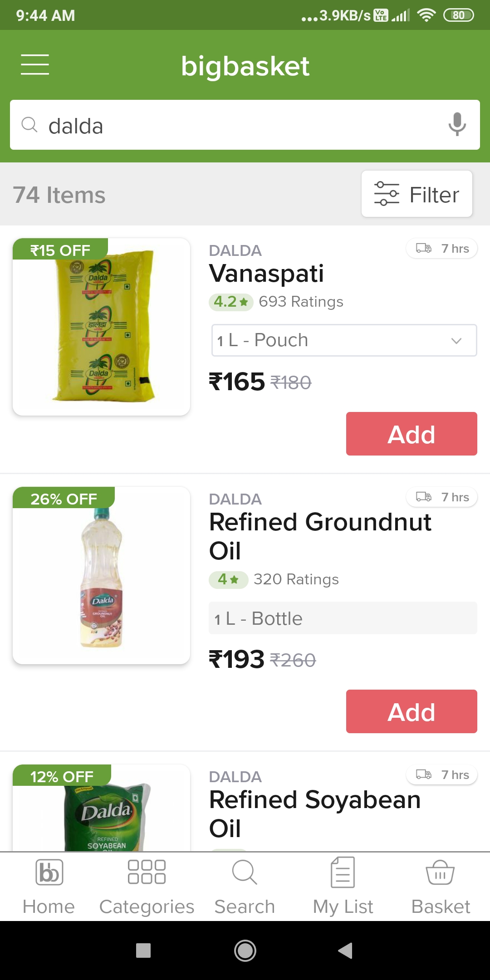The image size is (490, 980).
Task: Open the hamburger navigation menu
Action: click(35, 64)
